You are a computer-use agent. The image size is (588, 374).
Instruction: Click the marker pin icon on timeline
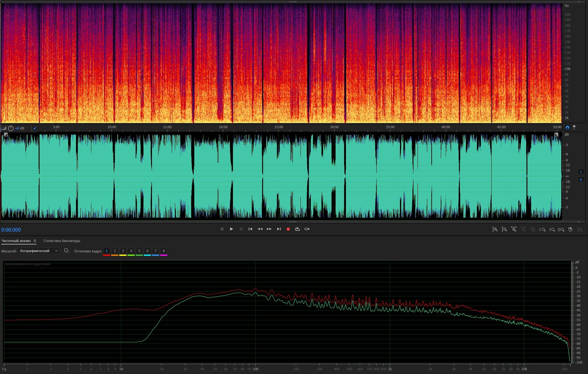[574, 128]
